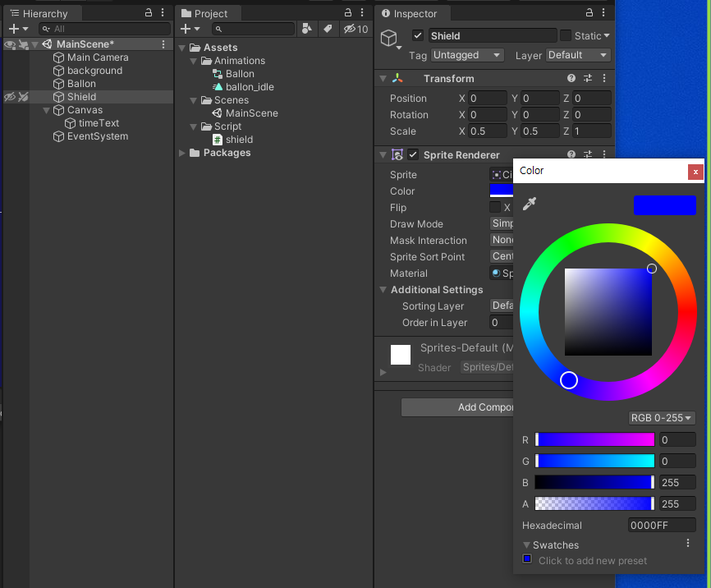This screenshot has height=588, width=711.
Task: Collapse the Animations folder
Action: click(x=194, y=61)
